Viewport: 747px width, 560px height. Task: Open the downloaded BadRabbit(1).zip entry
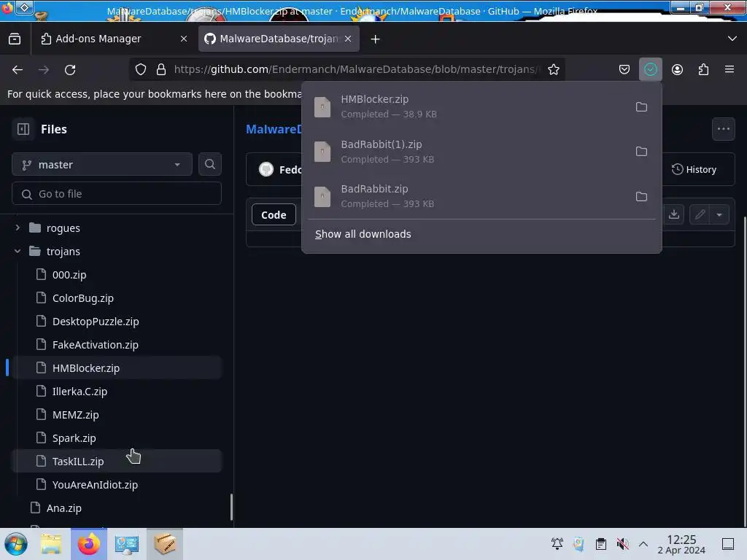click(467, 152)
